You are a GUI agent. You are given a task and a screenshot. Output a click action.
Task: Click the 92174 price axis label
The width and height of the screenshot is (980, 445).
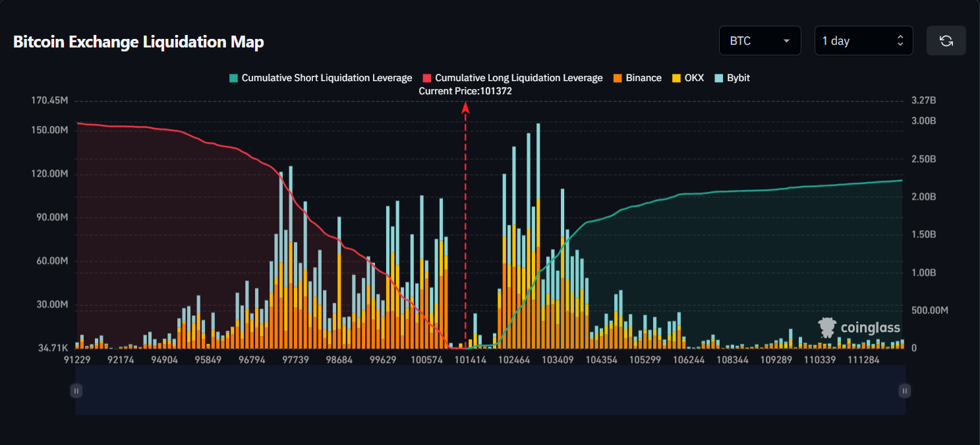tap(121, 360)
